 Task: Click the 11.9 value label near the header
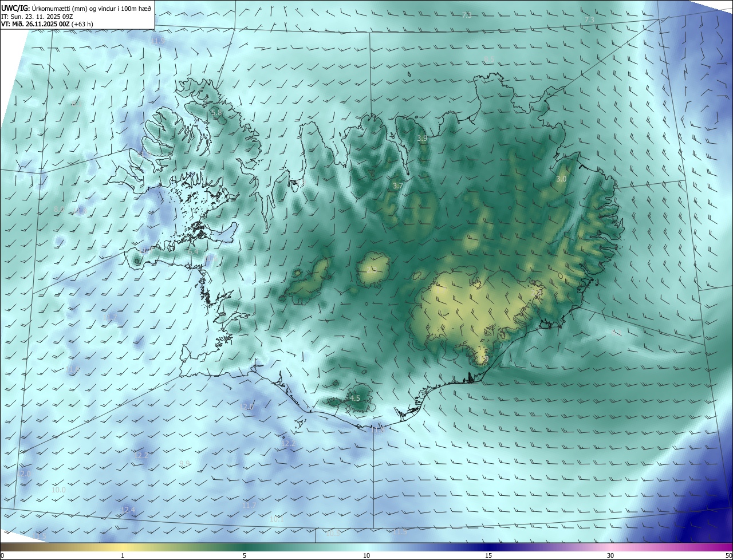[158, 41]
